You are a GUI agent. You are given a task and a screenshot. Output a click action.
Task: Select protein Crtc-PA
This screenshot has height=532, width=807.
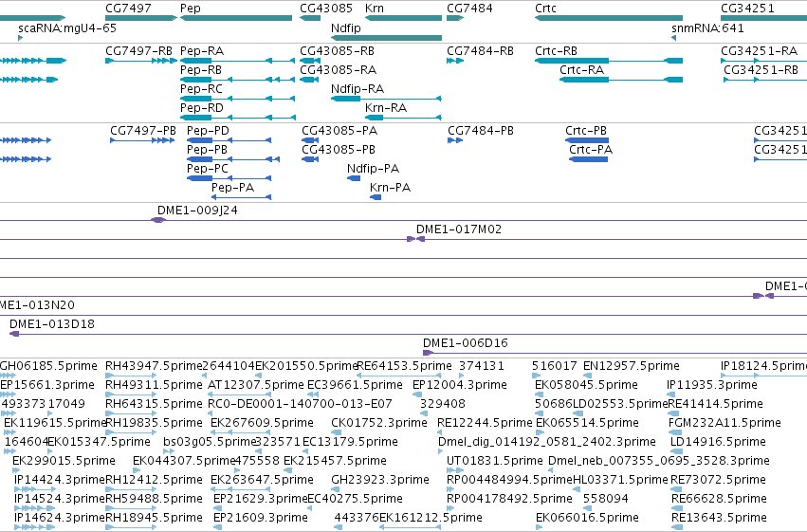[x=589, y=159]
